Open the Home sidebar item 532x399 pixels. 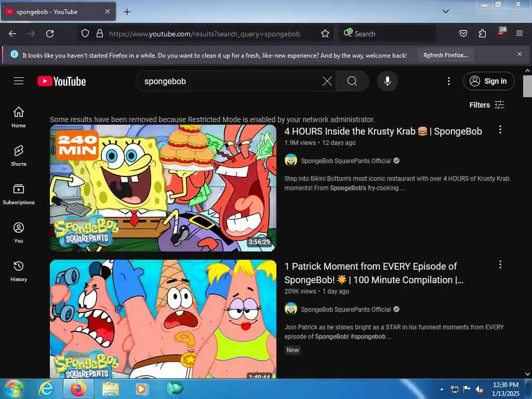[x=19, y=117]
